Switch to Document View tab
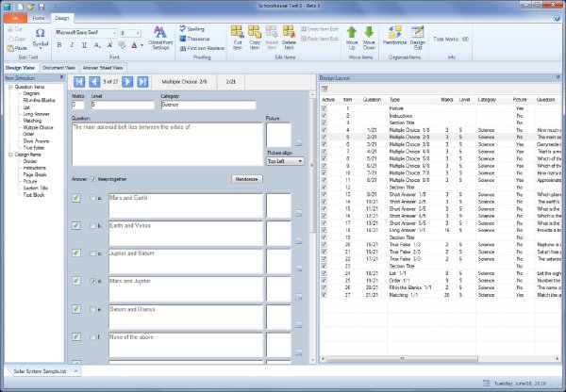The width and height of the screenshot is (566, 392). click(x=58, y=68)
